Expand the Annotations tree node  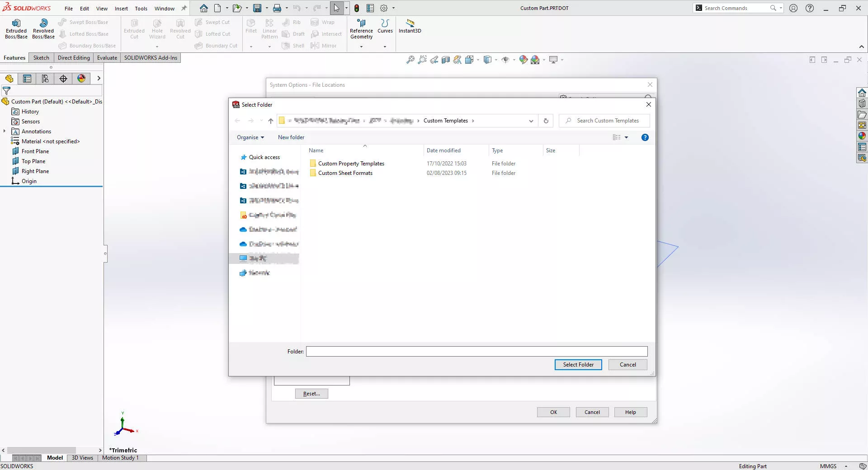click(5, 131)
